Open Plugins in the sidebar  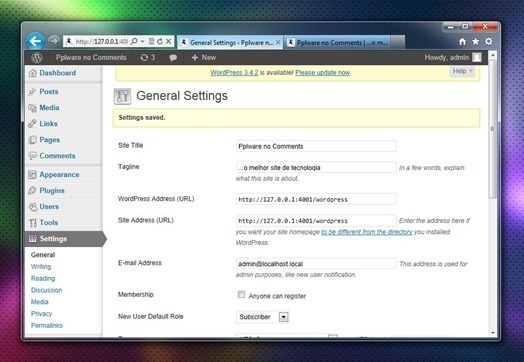pyautogui.click(x=52, y=191)
